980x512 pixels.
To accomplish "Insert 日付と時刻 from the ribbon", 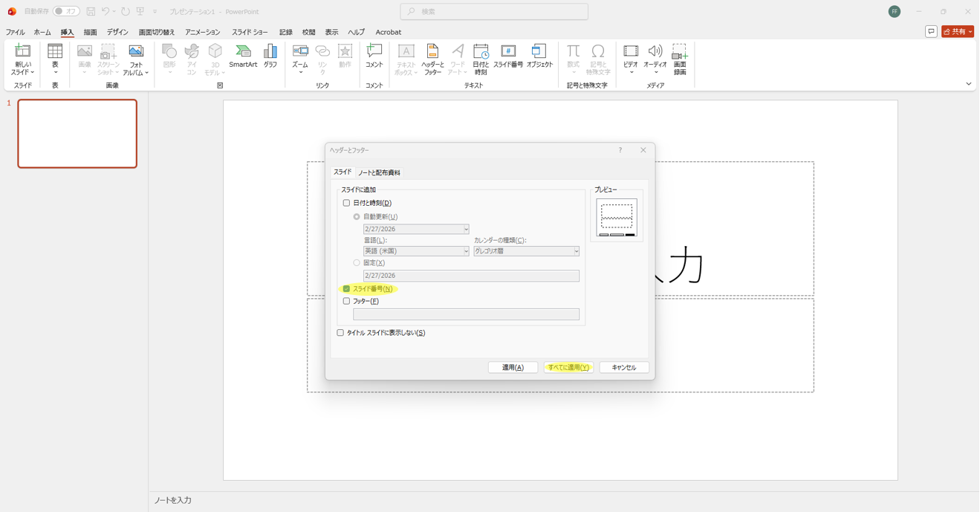I will [481, 59].
